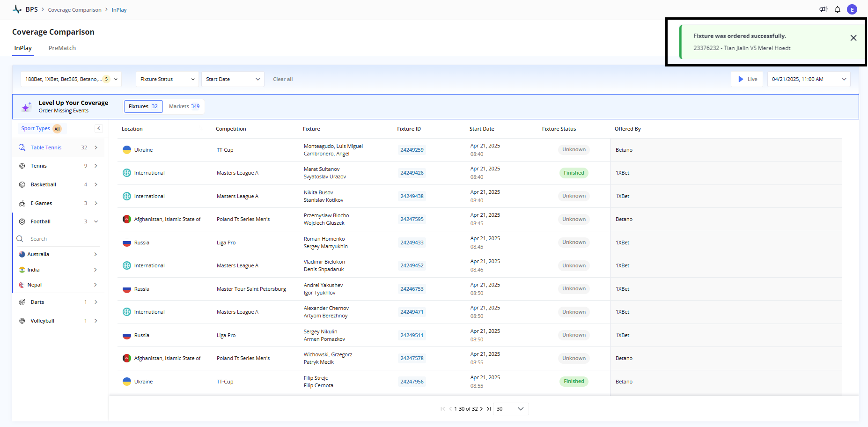Go to the next results page
Viewport: 868px width, 427px height.
[x=481, y=409]
